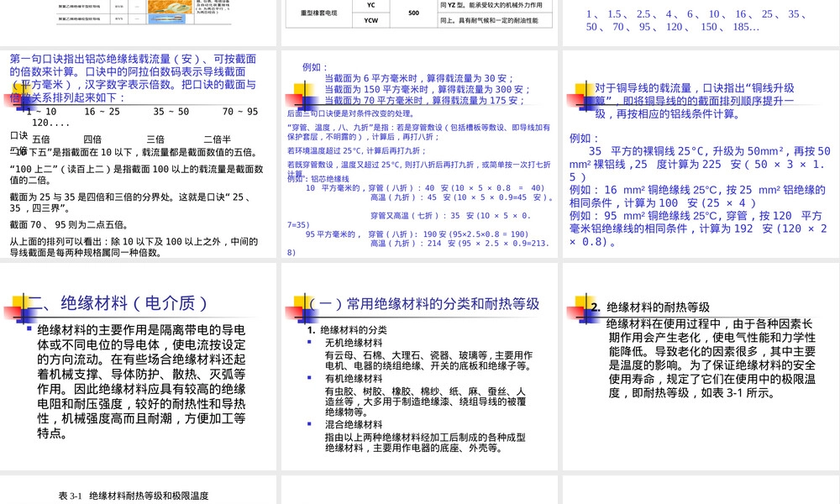Screen dimensions: 840x504
Task: Click the YCW table cell
Action: 370,20
